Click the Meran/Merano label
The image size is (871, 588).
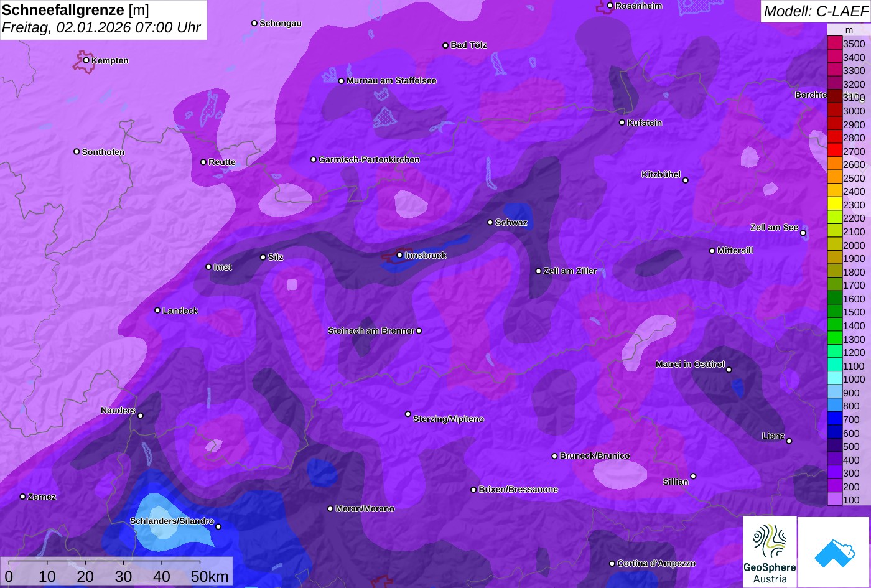pos(365,508)
